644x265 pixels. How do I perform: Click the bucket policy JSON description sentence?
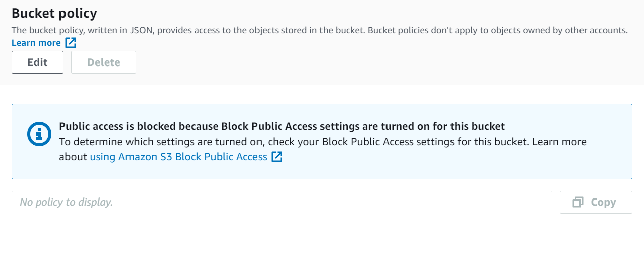point(186,30)
